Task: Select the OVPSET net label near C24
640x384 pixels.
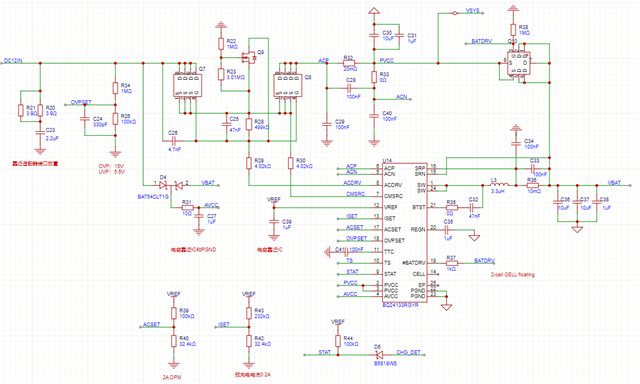Action: coord(81,102)
